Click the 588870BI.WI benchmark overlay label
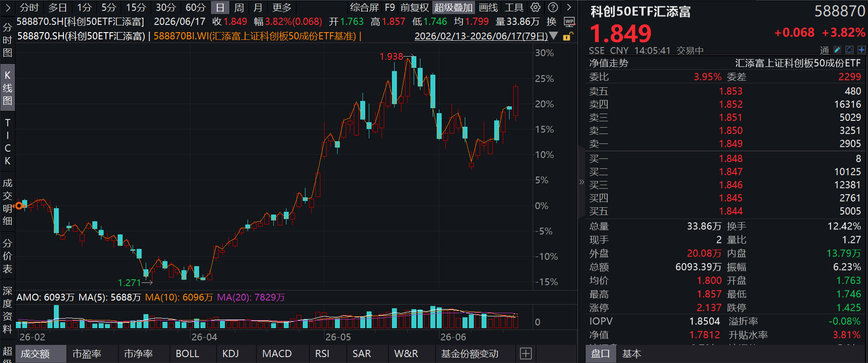The width and height of the screenshot is (868, 363). (255, 36)
